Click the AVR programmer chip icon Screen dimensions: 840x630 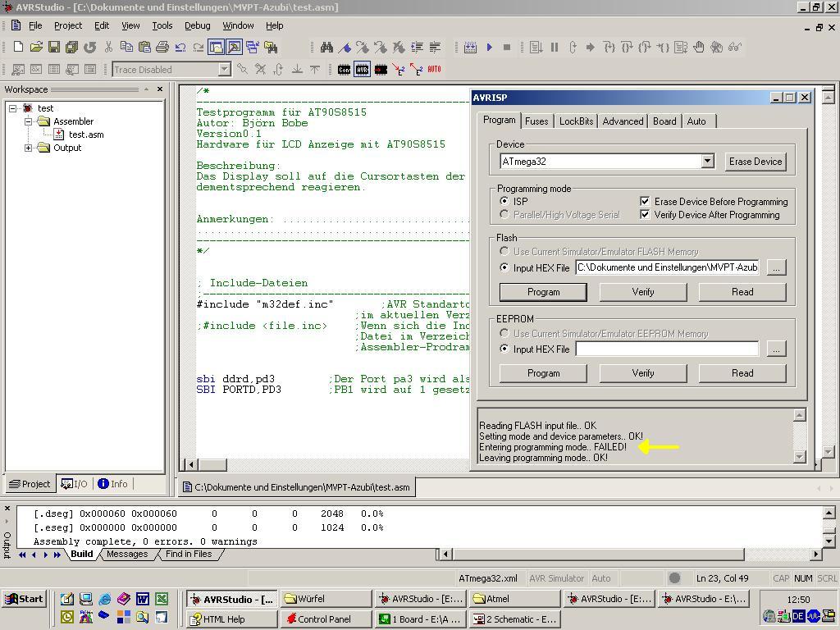tap(362, 70)
